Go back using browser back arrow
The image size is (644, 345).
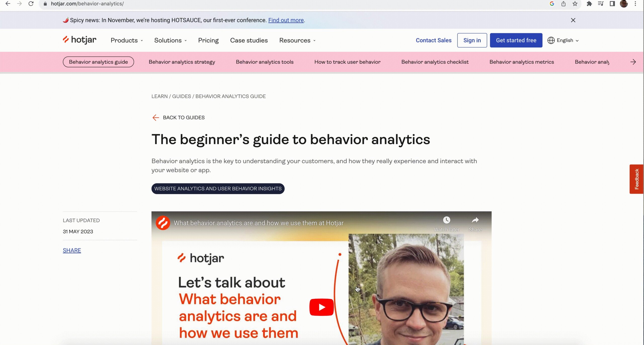click(x=8, y=4)
